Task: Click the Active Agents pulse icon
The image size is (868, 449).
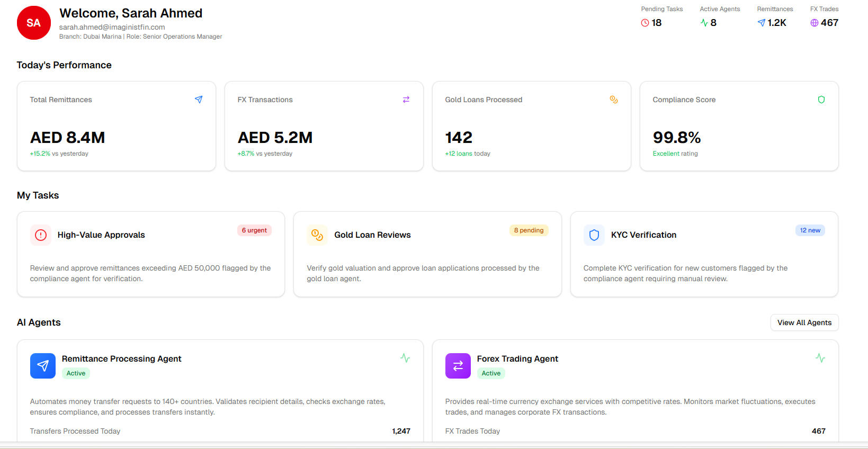Action: (x=704, y=23)
